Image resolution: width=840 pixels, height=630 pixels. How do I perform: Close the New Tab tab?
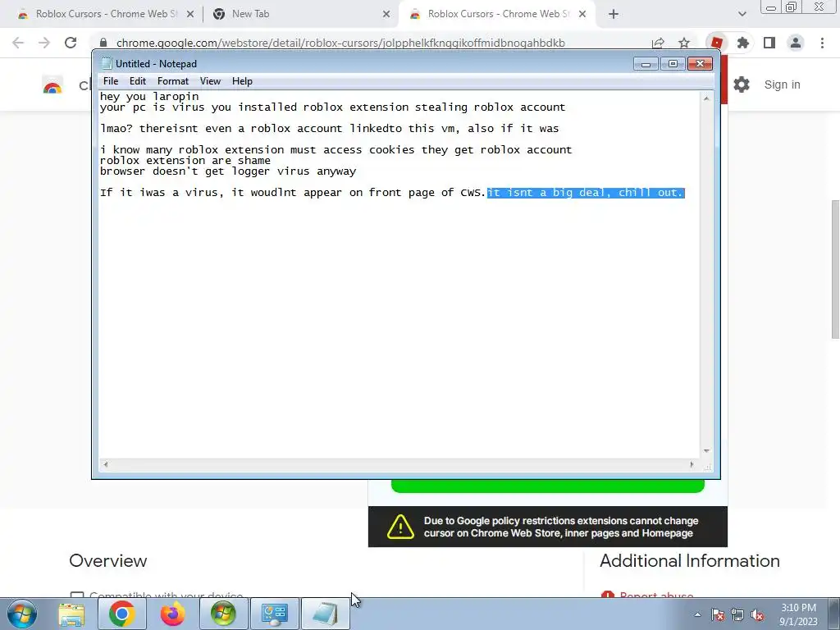[x=386, y=15]
